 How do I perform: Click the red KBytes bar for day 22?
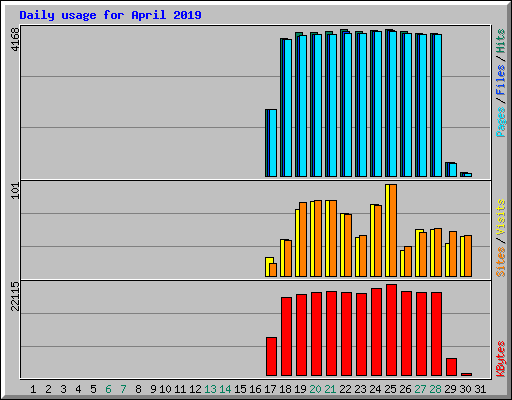[346, 334]
